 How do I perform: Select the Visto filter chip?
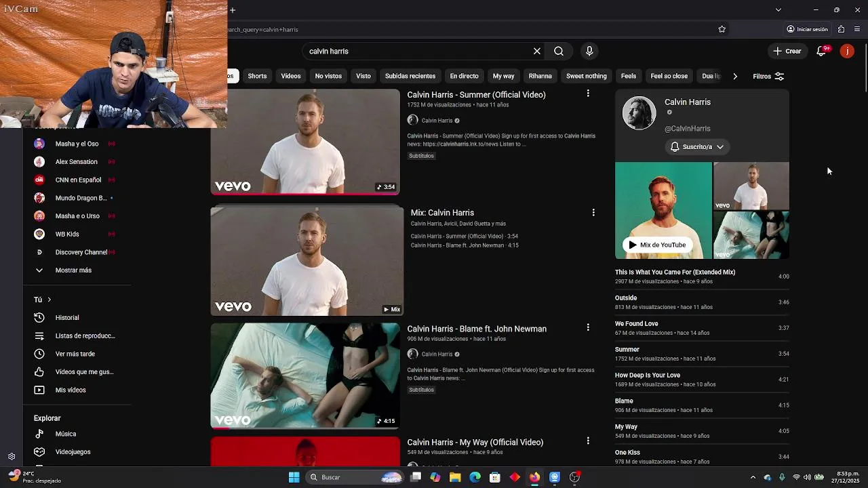point(363,76)
